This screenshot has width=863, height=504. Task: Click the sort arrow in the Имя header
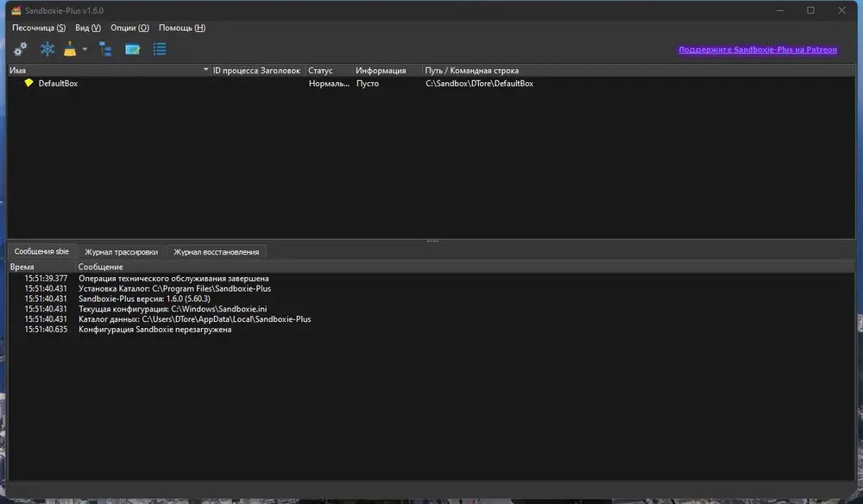point(206,69)
